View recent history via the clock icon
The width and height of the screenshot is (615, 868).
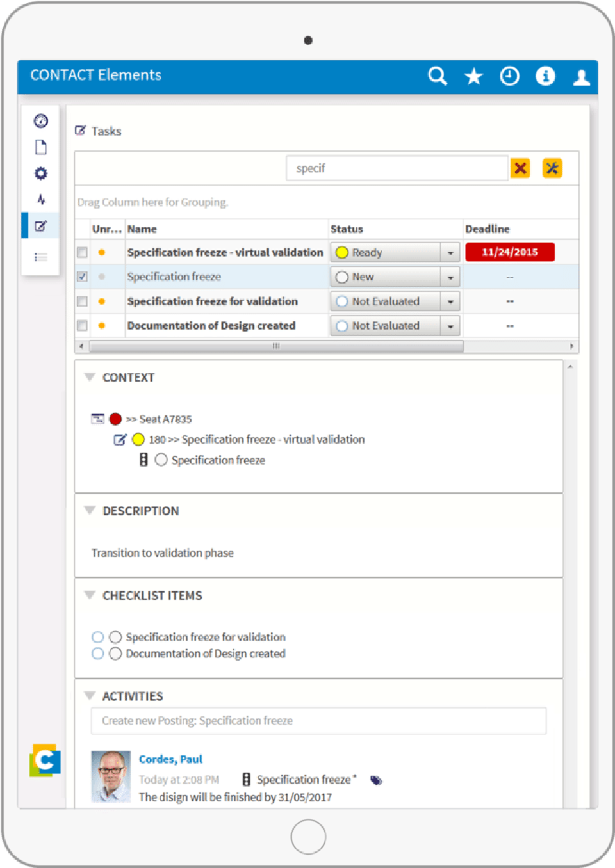click(x=509, y=76)
